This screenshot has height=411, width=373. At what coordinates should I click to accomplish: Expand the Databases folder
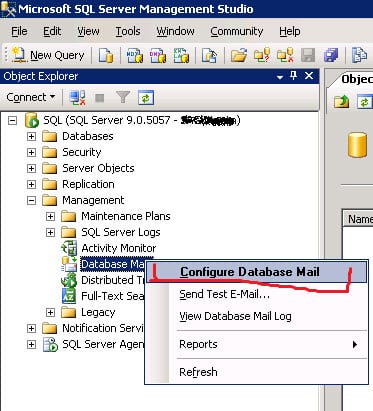tap(31, 136)
